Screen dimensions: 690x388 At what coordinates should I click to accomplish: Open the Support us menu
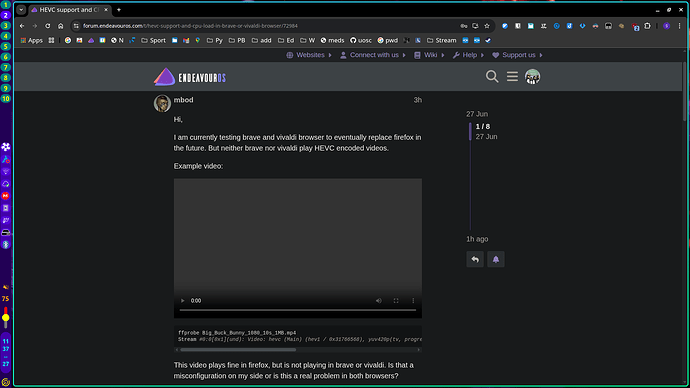click(x=518, y=55)
